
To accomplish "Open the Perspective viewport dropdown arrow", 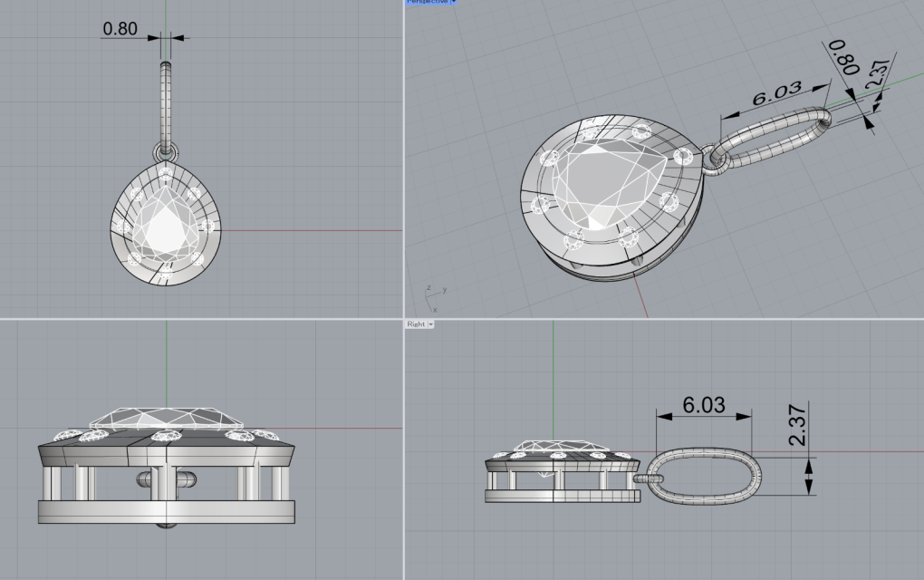I will (453, 2).
